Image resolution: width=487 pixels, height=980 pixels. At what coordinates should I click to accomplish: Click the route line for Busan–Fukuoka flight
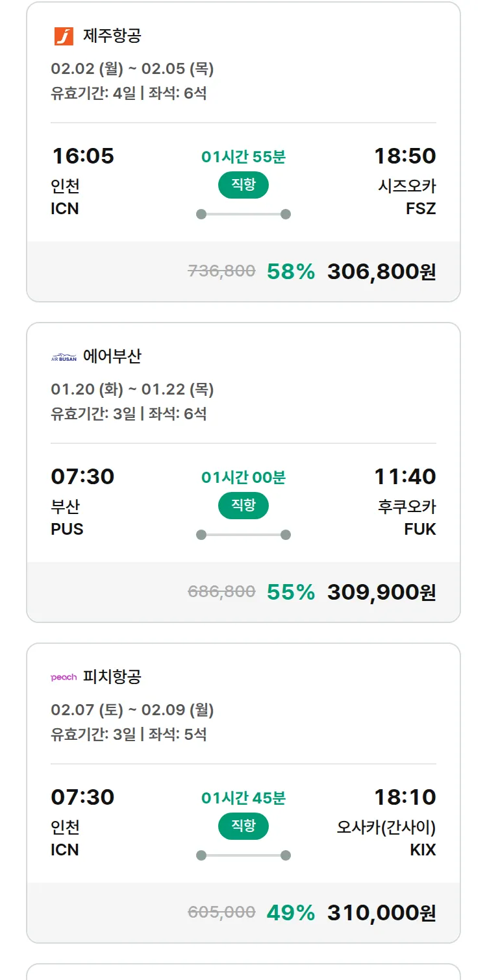click(x=243, y=535)
